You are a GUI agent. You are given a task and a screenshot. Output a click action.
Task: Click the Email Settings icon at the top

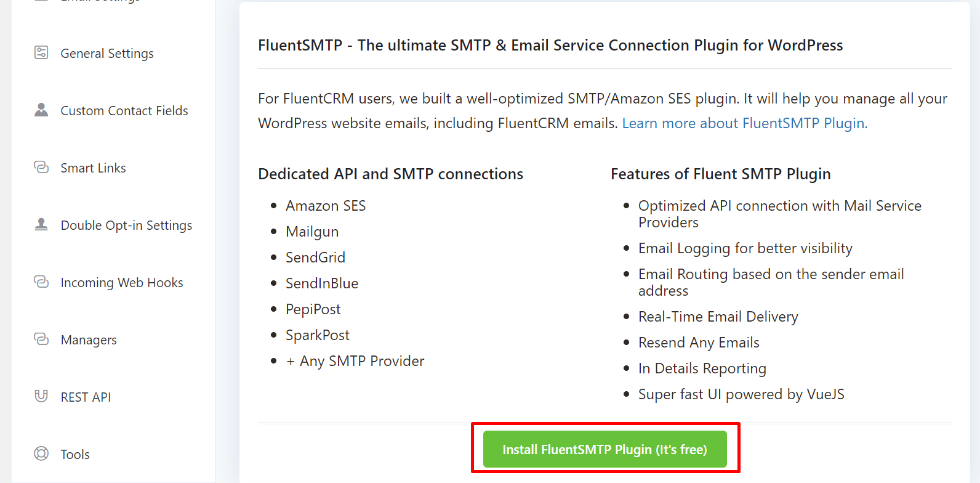[41, 1]
